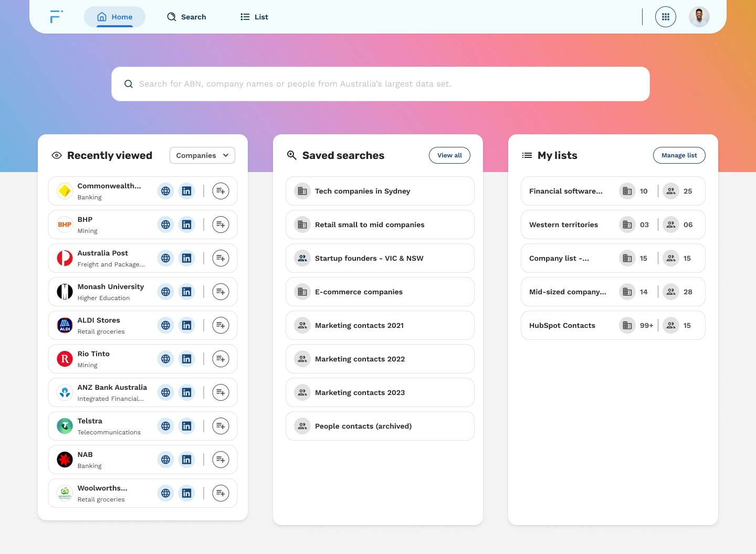Open Startup founders - VIC & NSW search
Screen dimensions: 756x554
click(380, 258)
